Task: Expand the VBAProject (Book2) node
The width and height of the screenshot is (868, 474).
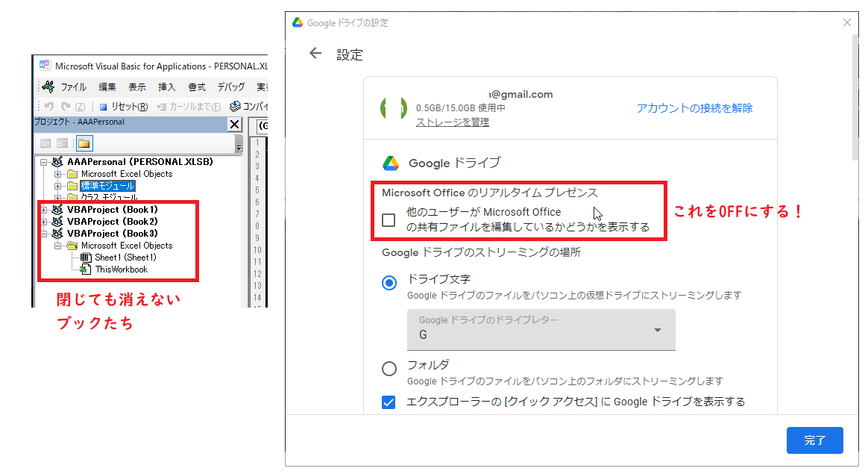Action: point(43,222)
